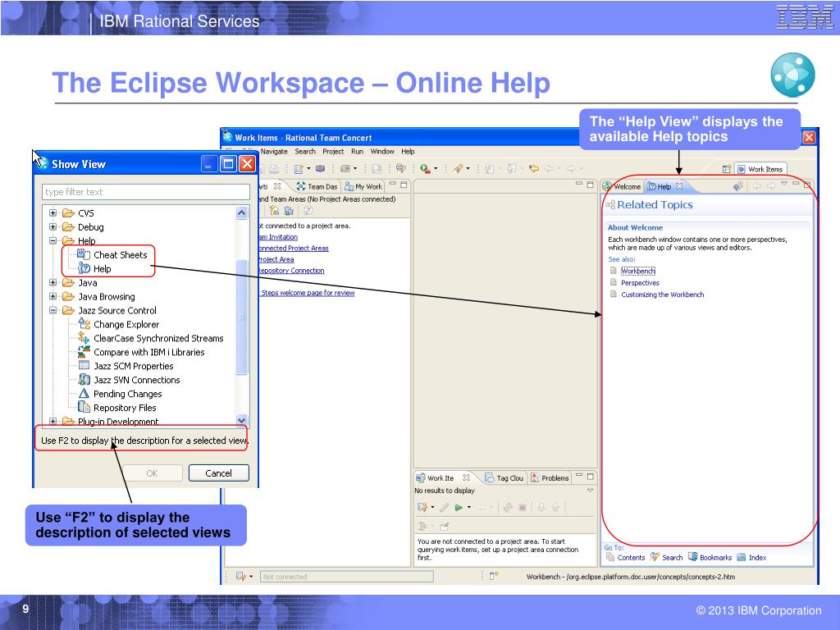Screen dimensions: 840x630
Task: Open the Work Items view menu triangle
Action: 590,491
